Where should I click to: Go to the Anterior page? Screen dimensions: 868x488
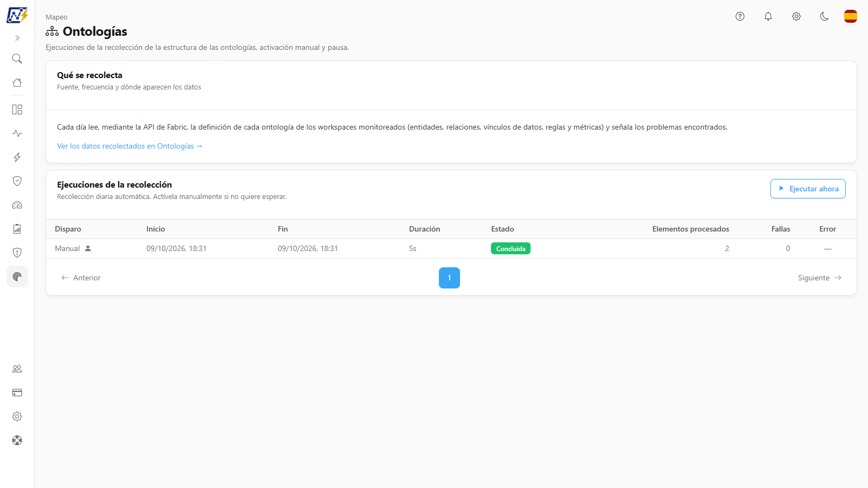point(81,278)
